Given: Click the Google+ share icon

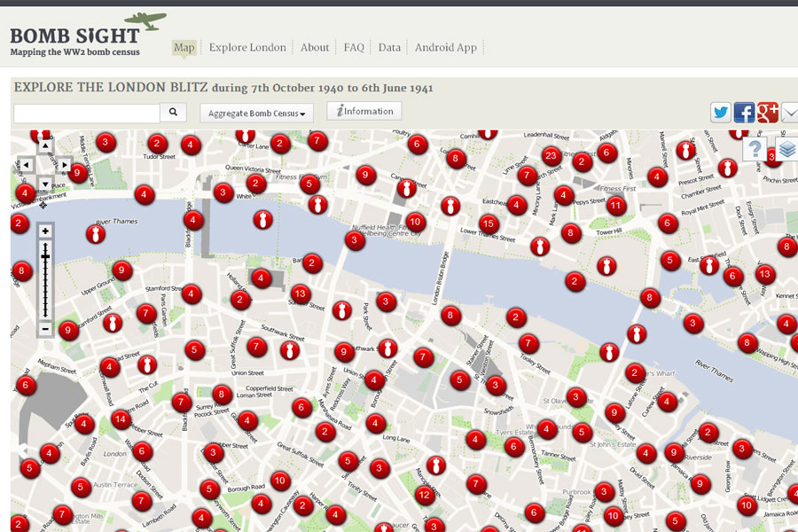Looking at the screenshot, I should click(x=766, y=113).
